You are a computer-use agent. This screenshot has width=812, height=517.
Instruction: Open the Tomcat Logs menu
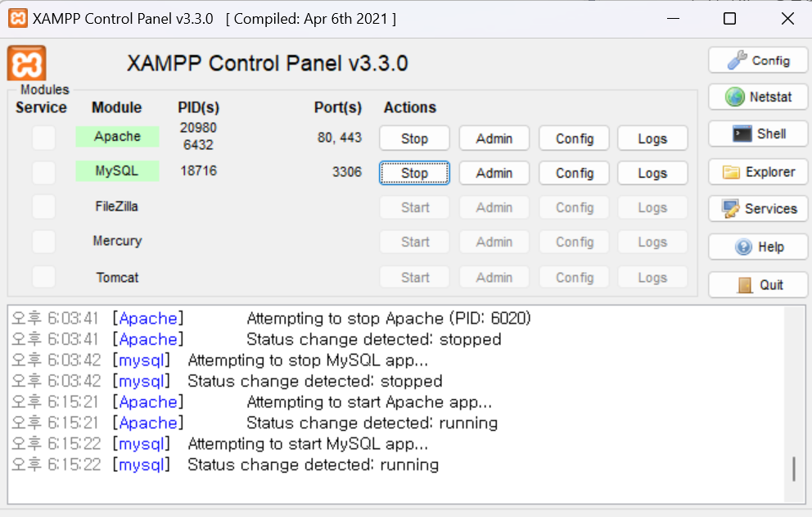pos(652,278)
